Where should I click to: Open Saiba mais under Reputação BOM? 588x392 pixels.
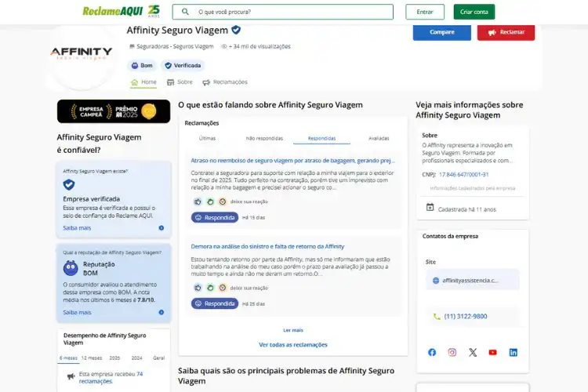[77, 312]
